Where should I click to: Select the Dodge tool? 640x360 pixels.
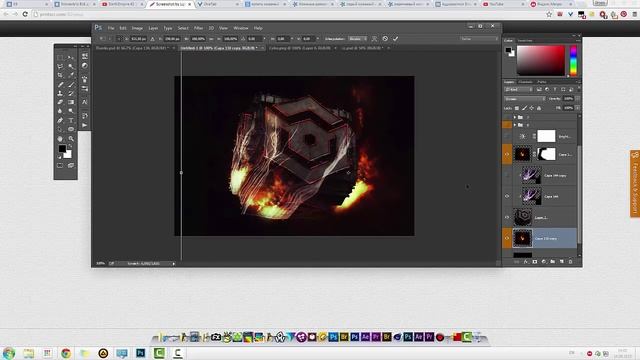tap(71, 111)
